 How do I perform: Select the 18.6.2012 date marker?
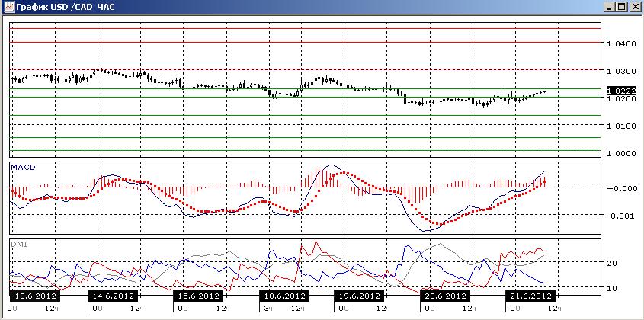click(284, 296)
